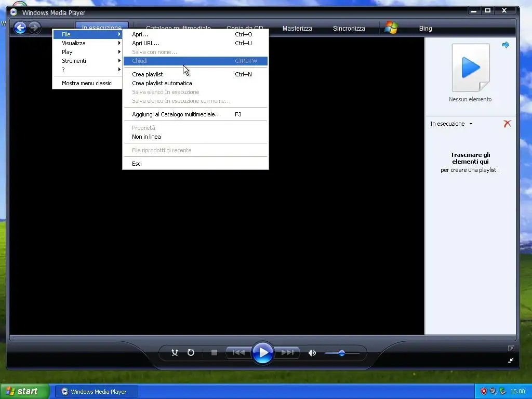Click the Windows Start button
The image size is (532, 399).
pyautogui.click(x=24, y=391)
